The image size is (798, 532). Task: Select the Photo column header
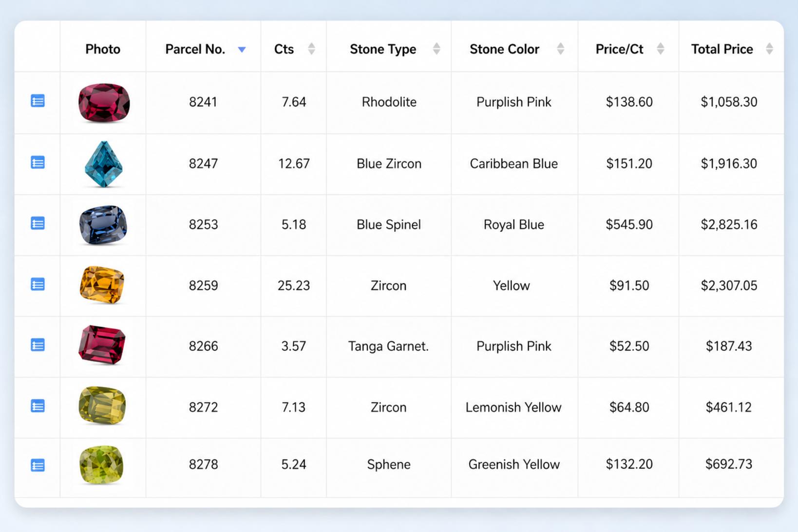(103, 49)
